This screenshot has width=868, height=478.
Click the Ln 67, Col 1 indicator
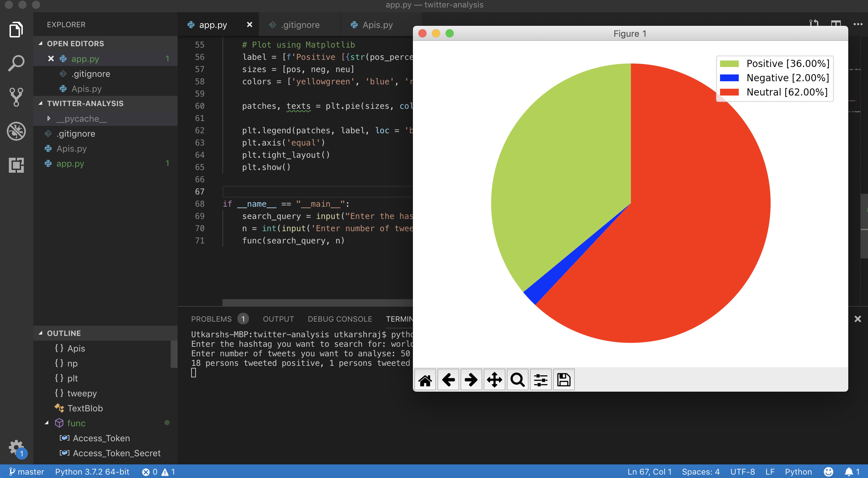click(x=649, y=472)
